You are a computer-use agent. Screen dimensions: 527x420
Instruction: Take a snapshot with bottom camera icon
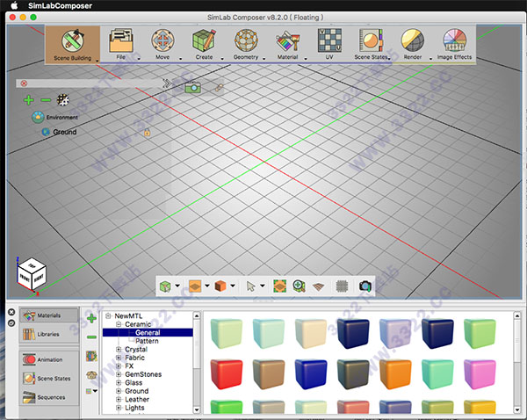[365, 286]
